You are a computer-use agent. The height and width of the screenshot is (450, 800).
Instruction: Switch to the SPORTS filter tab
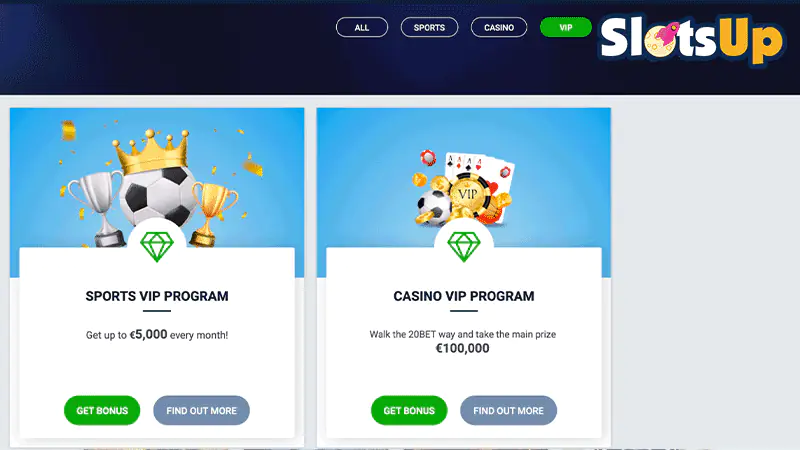point(429,28)
